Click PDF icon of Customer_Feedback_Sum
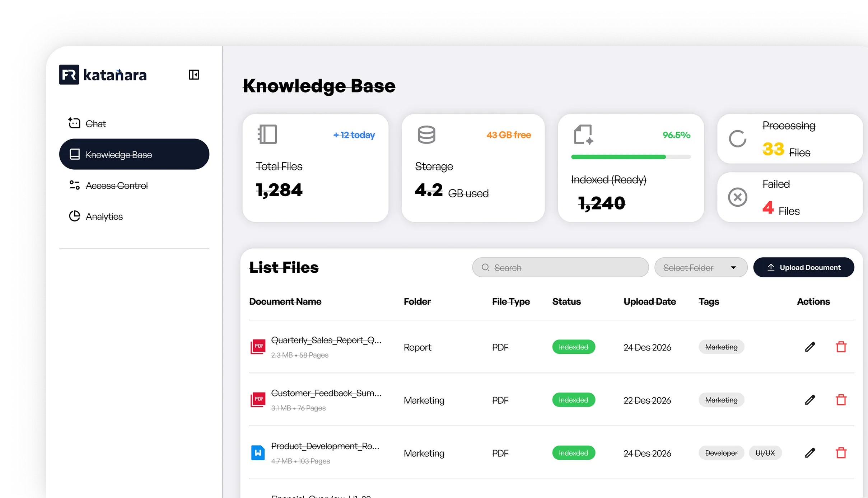The height and width of the screenshot is (498, 868). pos(258,399)
